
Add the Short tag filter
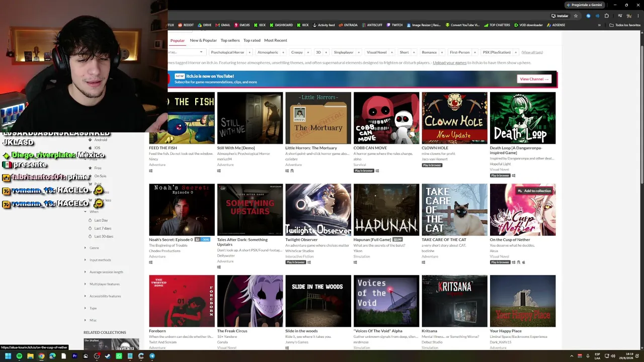pos(414,52)
